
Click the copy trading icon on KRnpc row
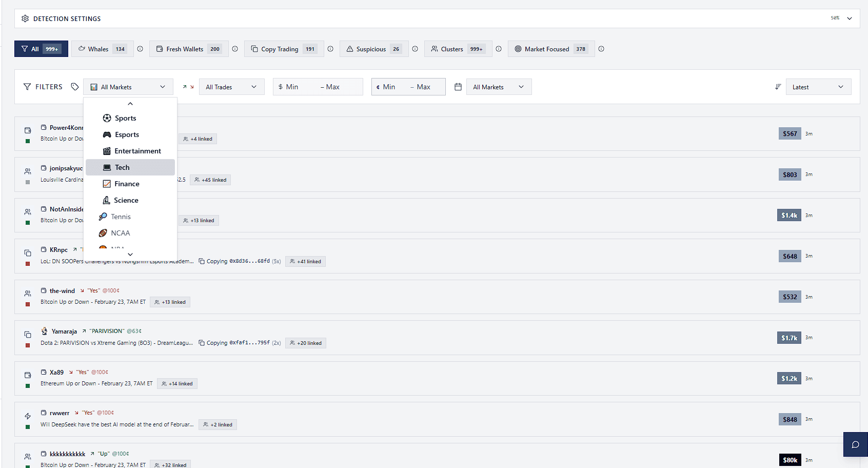tap(28, 252)
